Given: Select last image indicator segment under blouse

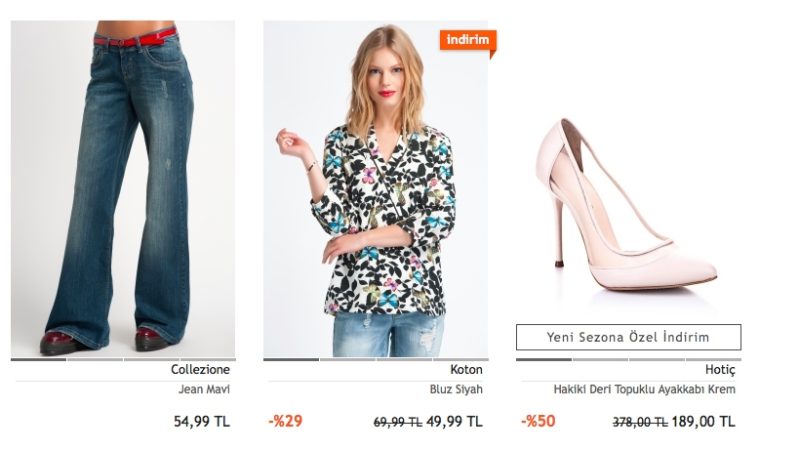Looking at the screenshot, I should pyautogui.click(x=461, y=359).
